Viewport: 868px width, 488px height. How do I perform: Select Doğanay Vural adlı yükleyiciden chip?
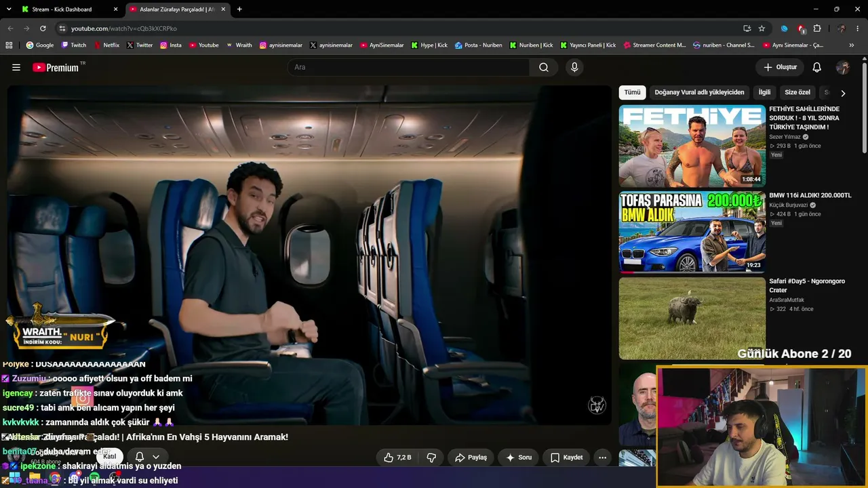coord(699,92)
